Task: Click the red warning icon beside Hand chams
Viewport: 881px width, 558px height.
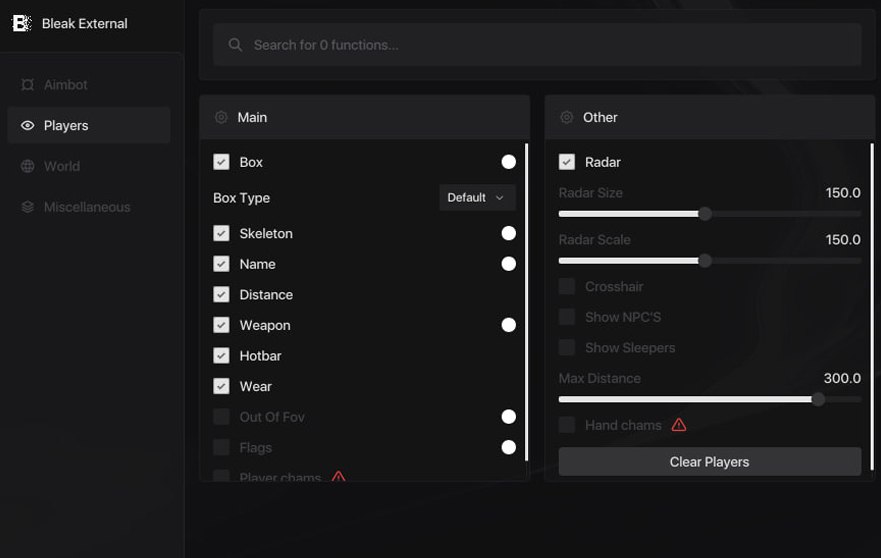Action: 679,425
